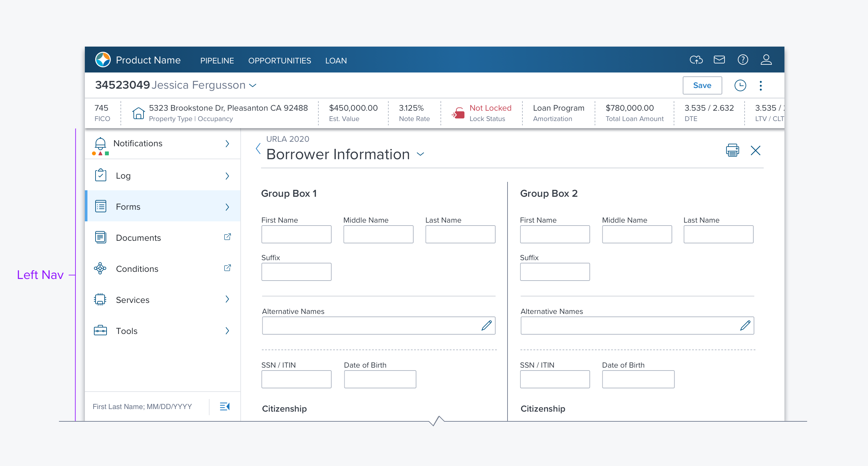Expand the Tools chevron
The width and height of the screenshot is (868, 466).
pos(227,331)
